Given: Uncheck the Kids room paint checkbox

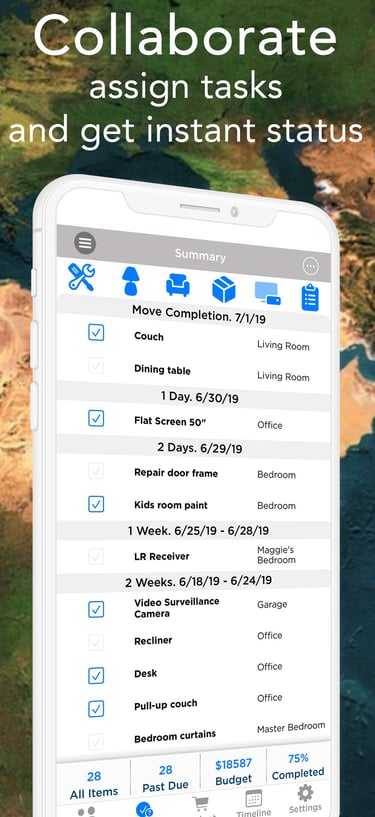Looking at the screenshot, I should click(x=96, y=504).
